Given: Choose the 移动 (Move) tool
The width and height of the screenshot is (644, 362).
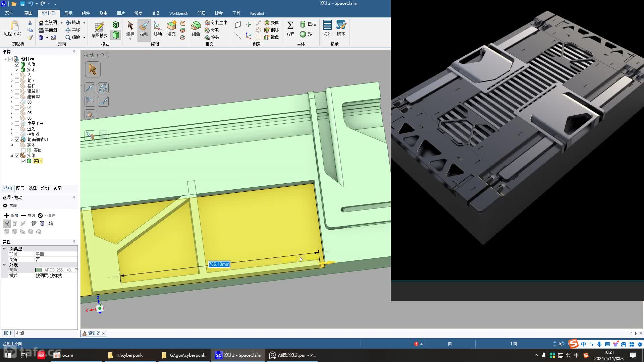Looking at the screenshot, I should coord(158,29).
